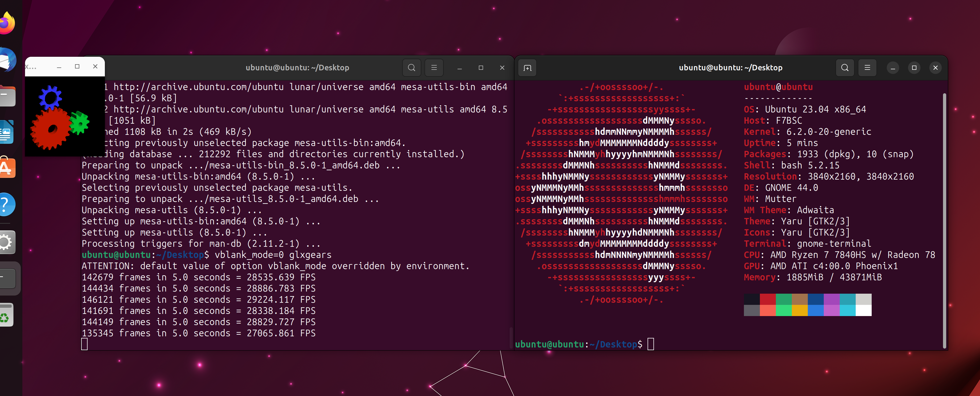Click the line 'DE: GNOME 44.0'
The height and width of the screenshot is (396, 980).
[781, 188]
